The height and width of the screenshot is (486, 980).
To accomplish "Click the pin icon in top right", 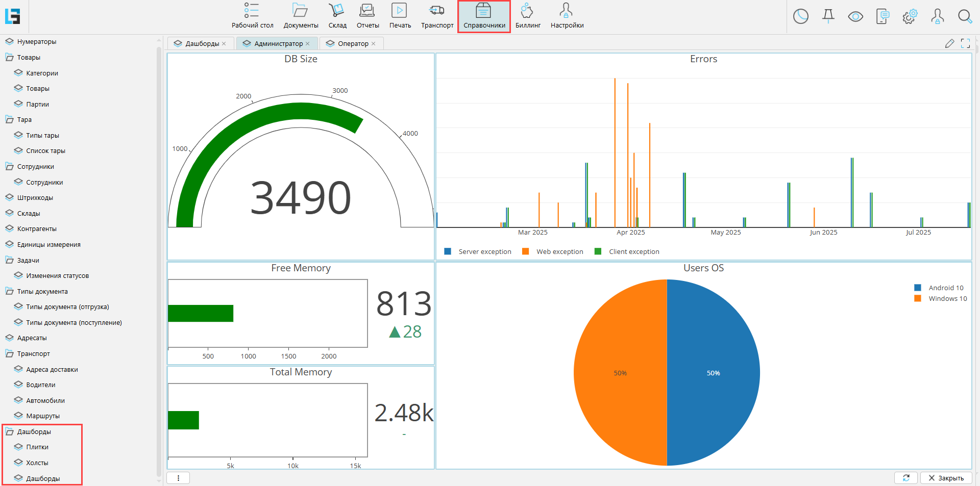I will click(x=828, y=17).
